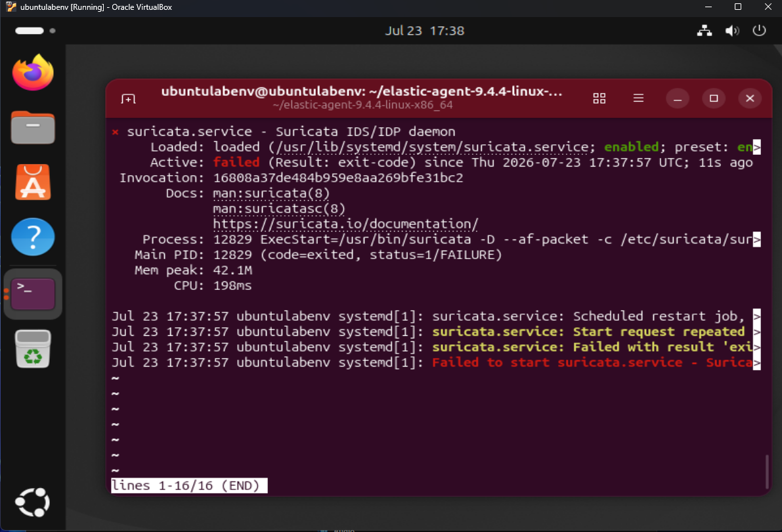The image size is (782, 532).
Task: Open a new terminal tab
Action: (x=128, y=98)
